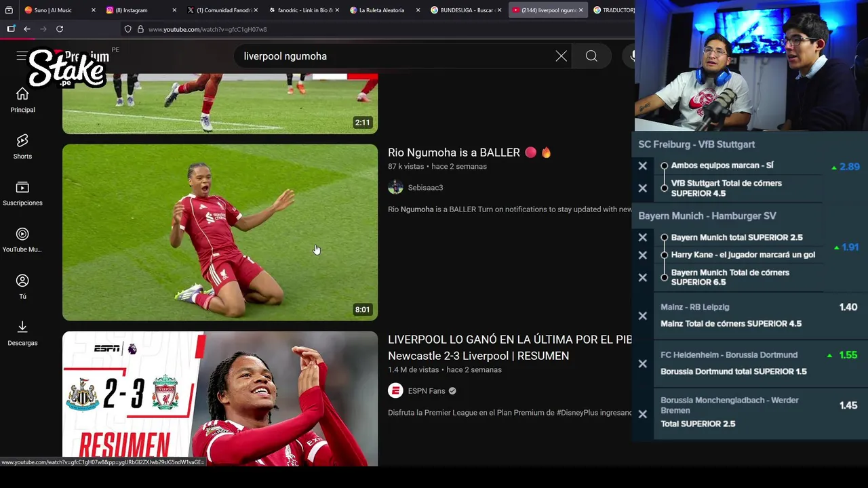868x488 pixels.
Task: Click the 1.91 odds for Bayern Munich
Action: (x=850, y=247)
